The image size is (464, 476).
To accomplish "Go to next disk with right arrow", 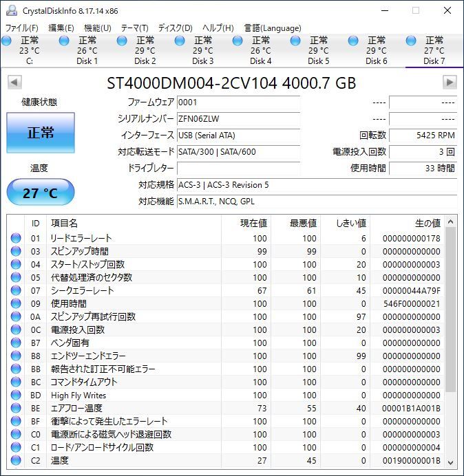I will [450, 83].
